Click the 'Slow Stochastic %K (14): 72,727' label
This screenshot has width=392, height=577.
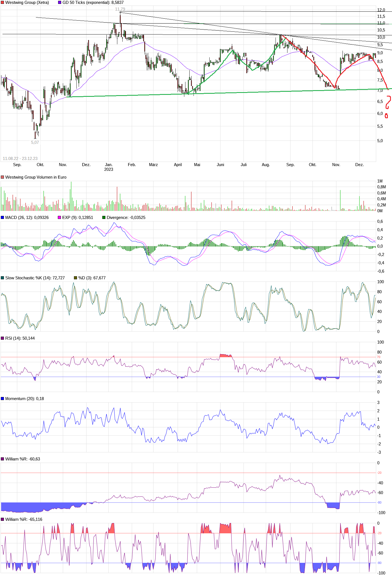[35, 278]
